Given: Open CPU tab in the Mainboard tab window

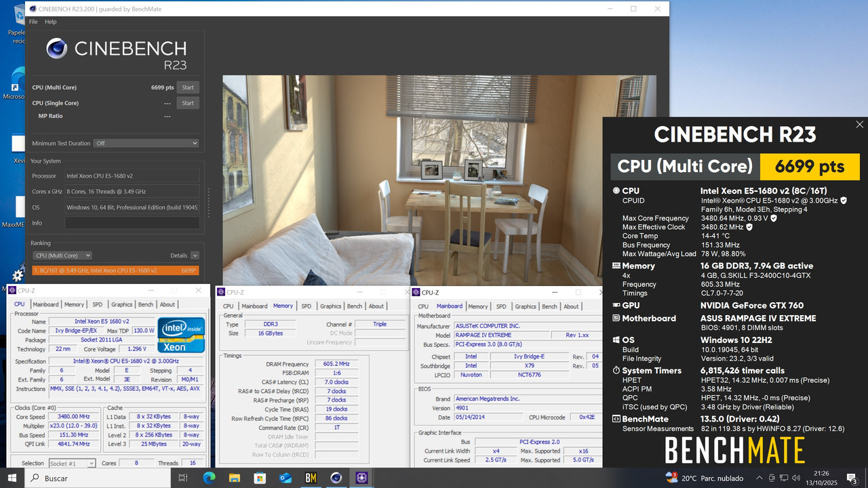Looking at the screenshot, I should [x=422, y=306].
